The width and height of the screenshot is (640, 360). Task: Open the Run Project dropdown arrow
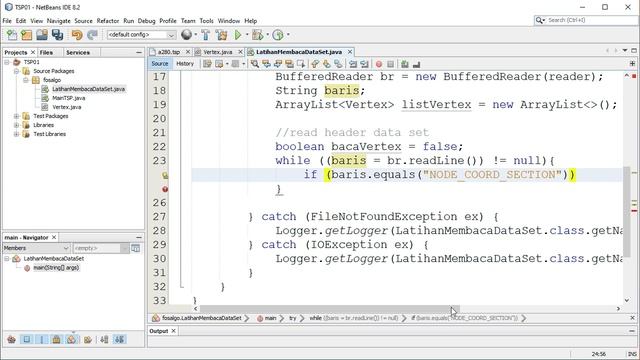click(247, 35)
